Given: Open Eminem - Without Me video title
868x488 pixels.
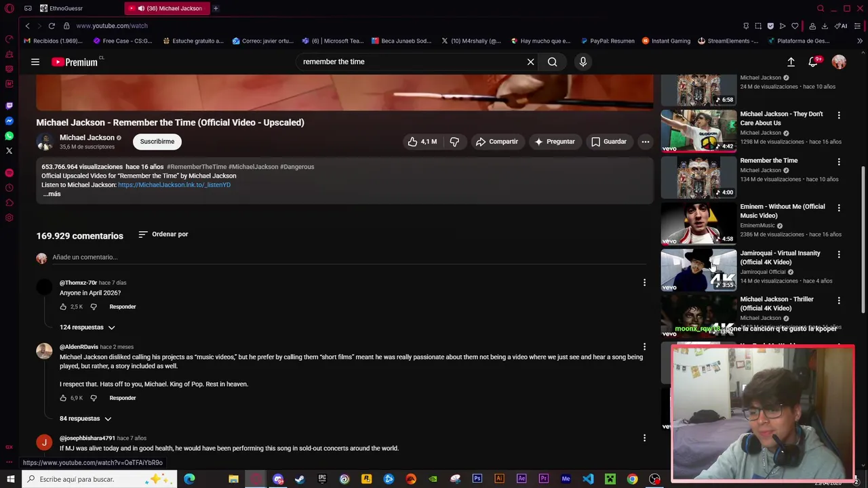Looking at the screenshot, I should coord(783,211).
